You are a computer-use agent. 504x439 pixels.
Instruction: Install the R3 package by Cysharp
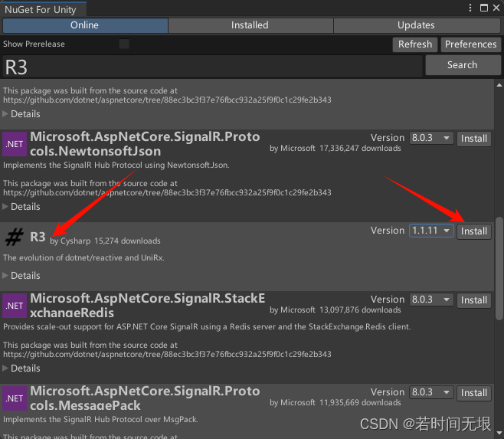pos(474,231)
